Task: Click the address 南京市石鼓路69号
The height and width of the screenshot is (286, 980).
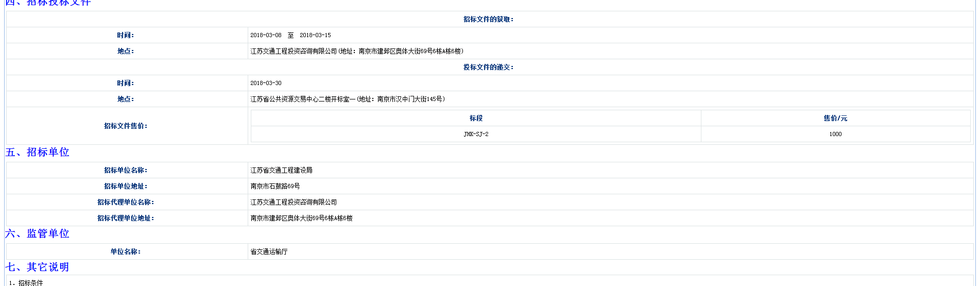Action: coord(275,186)
